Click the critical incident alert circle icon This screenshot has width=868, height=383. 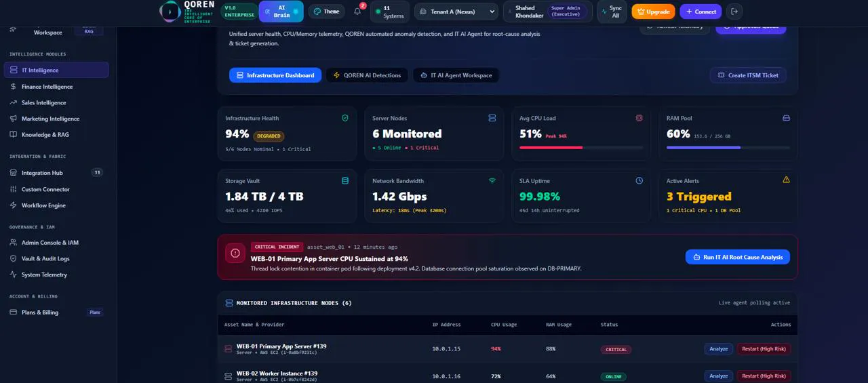point(235,253)
